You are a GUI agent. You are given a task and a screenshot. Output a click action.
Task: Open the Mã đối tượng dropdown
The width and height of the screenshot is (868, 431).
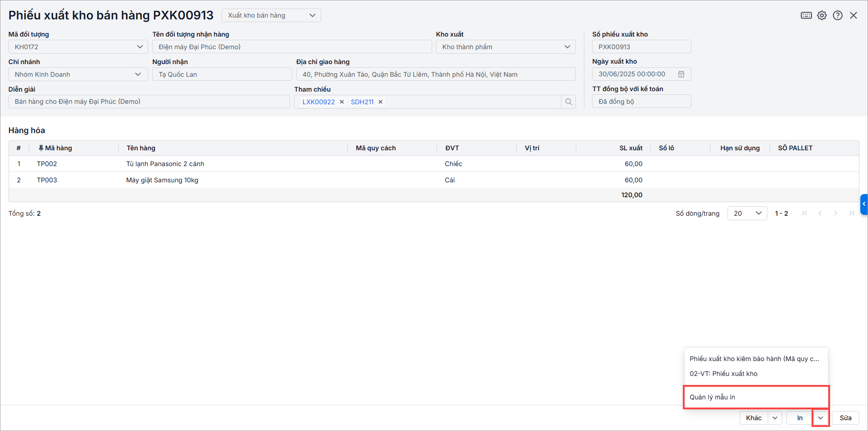[140, 47]
